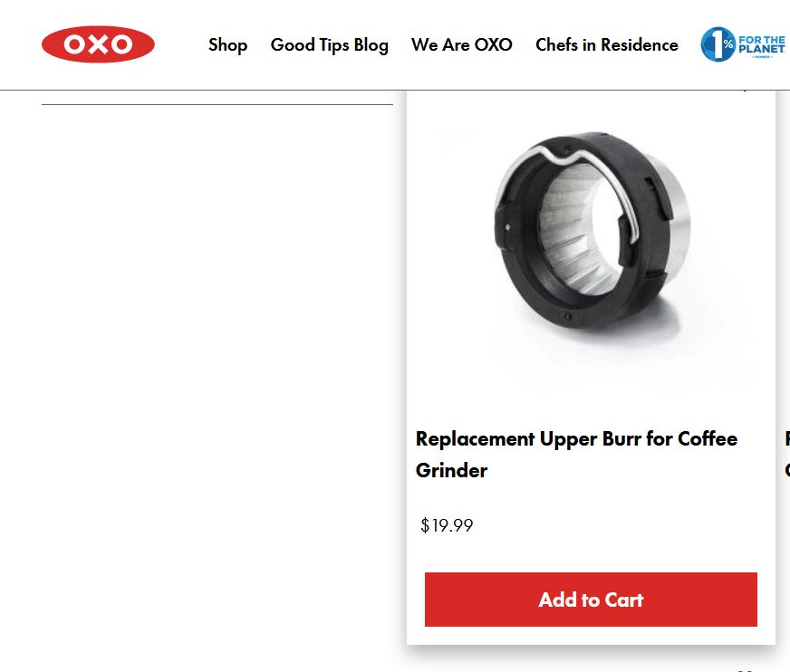This screenshot has width=790, height=672.
Task: Click the globe in the Planet badge
Action: [717, 44]
